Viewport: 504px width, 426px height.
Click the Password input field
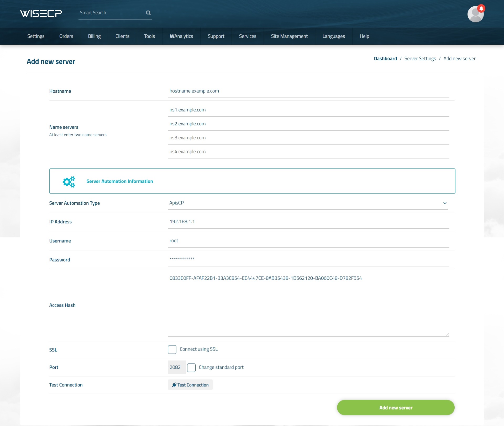(308, 260)
